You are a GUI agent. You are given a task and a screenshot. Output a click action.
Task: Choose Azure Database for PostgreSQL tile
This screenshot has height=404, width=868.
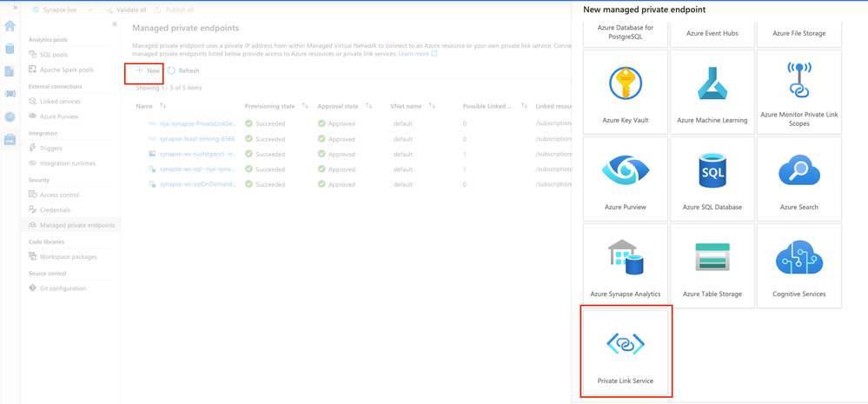click(x=626, y=34)
